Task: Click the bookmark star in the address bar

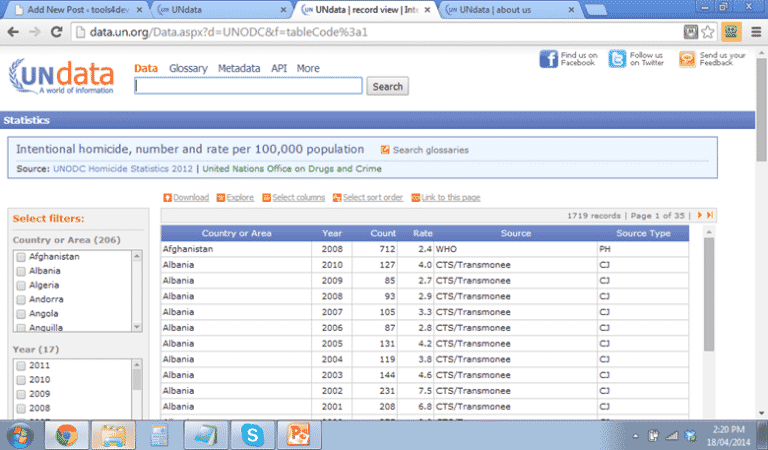Action: click(708, 31)
